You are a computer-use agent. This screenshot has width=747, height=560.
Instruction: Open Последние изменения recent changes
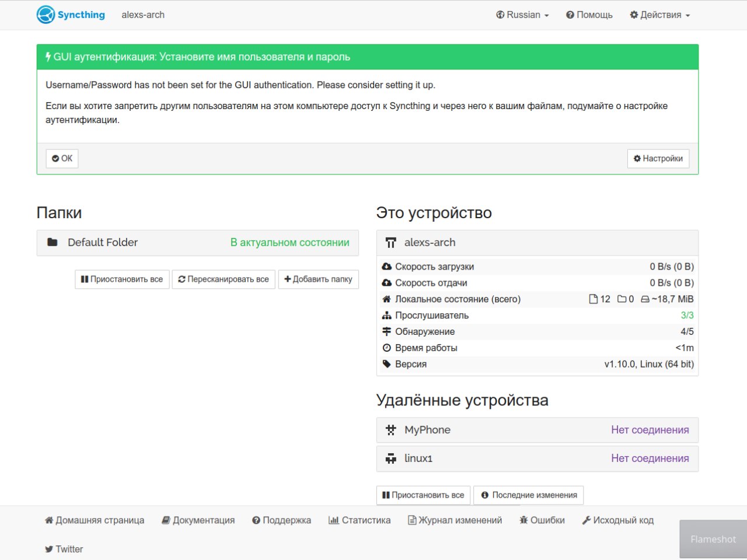point(529,495)
